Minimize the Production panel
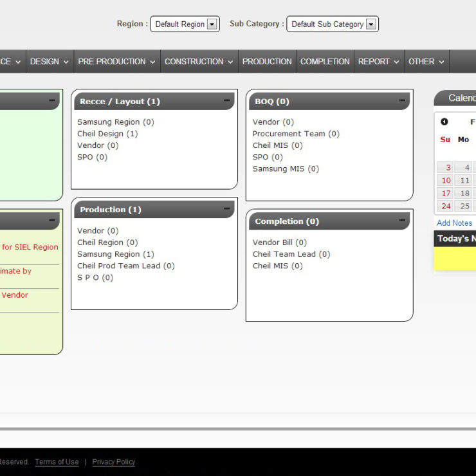Image resolution: width=476 pixels, height=476 pixels. 226,209
